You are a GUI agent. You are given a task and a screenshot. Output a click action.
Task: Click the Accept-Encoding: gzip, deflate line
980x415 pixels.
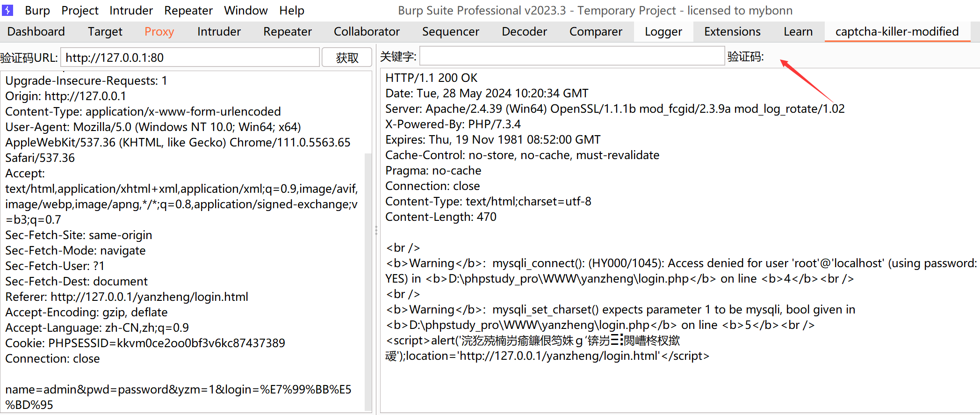pos(86,312)
